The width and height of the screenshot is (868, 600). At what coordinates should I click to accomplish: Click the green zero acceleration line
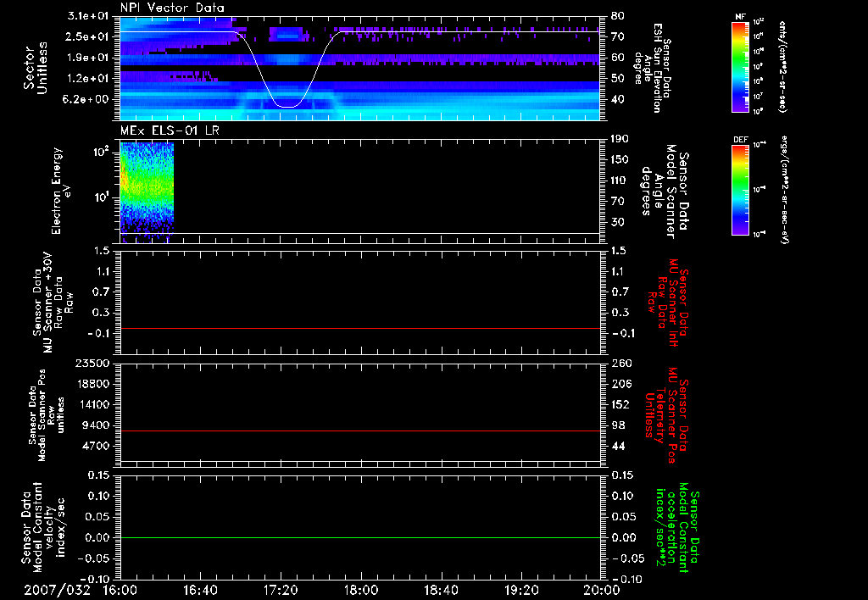[x=359, y=537]
